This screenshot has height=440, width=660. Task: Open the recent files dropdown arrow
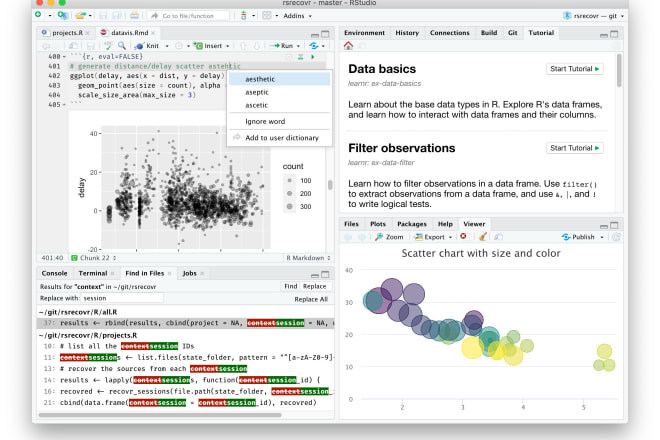(x=90, y=16)
